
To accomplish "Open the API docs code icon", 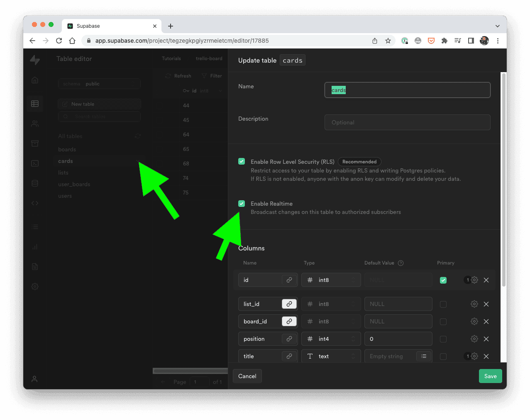I will click(x=34, y=203).
